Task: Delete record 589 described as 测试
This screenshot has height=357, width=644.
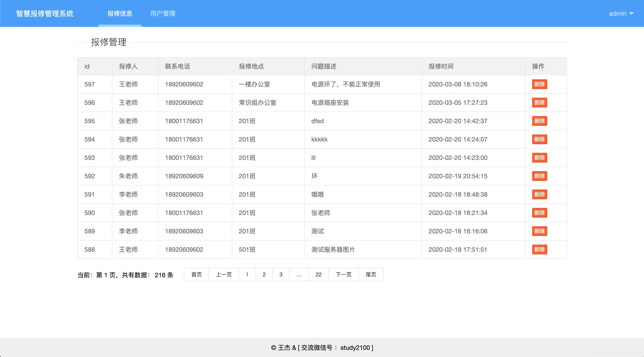Action: coord(540,231)
